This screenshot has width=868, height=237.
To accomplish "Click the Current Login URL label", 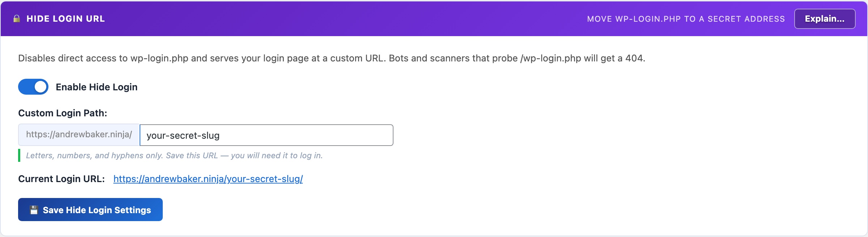I will (x=61, y=178).
